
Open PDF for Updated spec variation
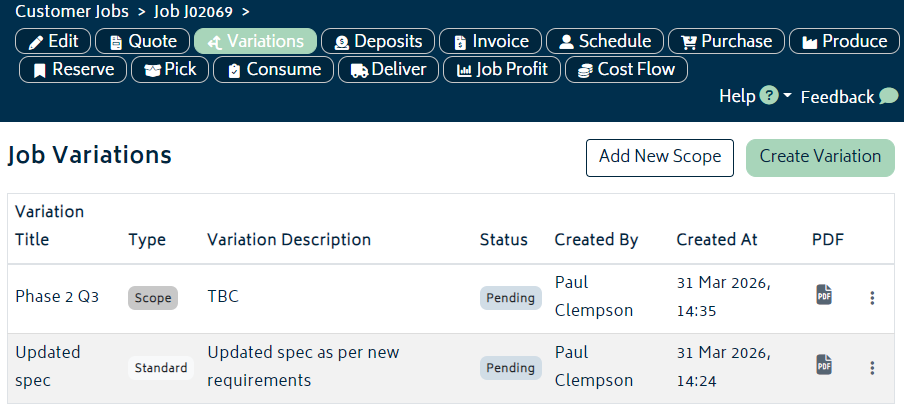[x=823, y=365]
